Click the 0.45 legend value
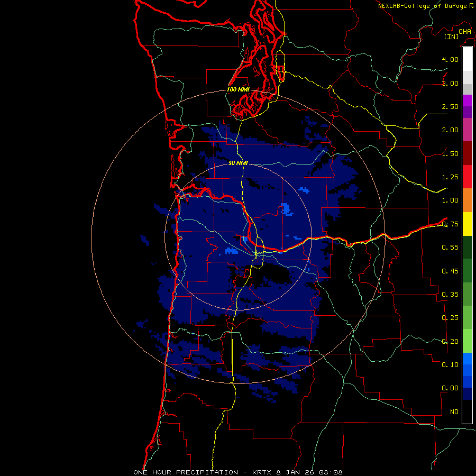Image resolution: width=476 pixels, height=476 pixels. (x=450, y=271)
